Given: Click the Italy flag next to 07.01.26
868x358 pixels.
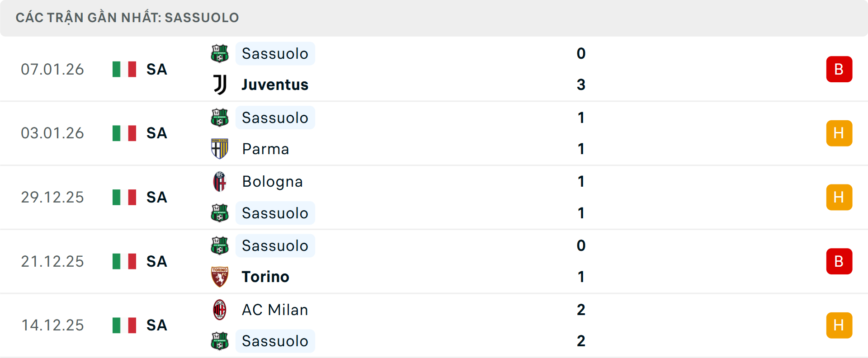Looking at the screenshot, I should [x=124, y=69].
